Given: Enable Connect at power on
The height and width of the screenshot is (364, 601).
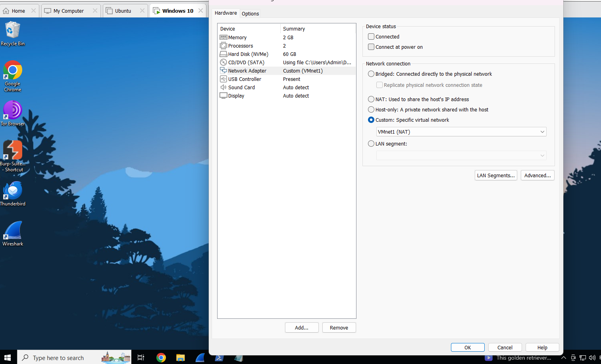Looking at the screenshot, I should 371,47.
